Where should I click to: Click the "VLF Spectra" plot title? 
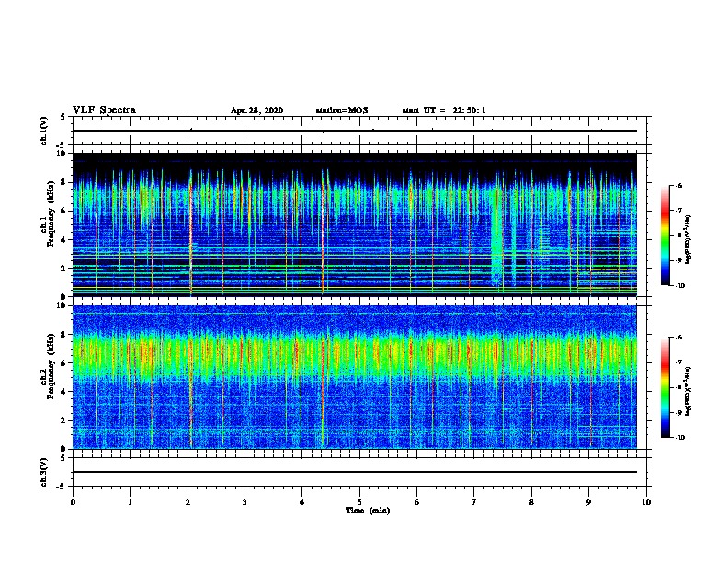104,110
